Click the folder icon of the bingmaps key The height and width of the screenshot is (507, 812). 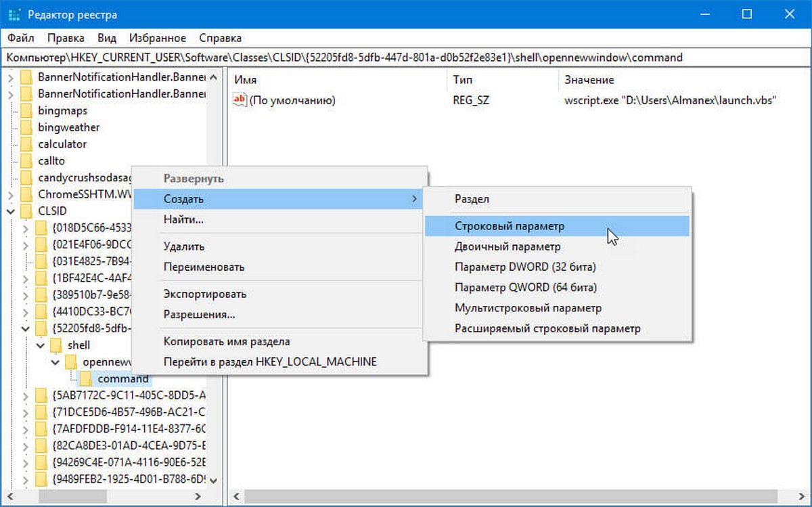pyautogui.click(x=27, y=110)
